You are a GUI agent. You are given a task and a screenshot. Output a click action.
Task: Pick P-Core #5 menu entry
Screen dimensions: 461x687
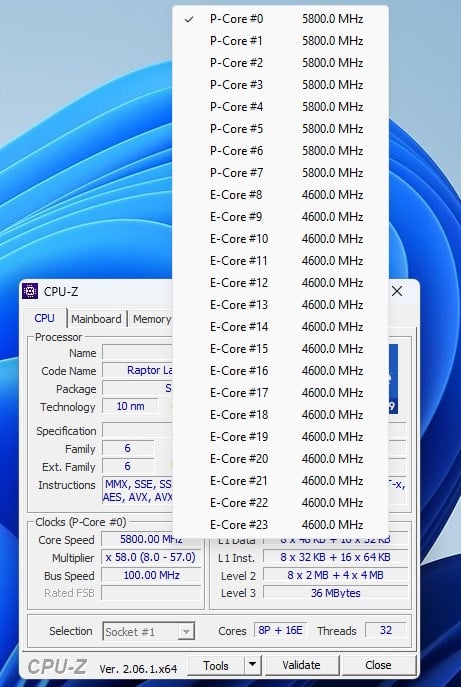(x=280, y=128)
